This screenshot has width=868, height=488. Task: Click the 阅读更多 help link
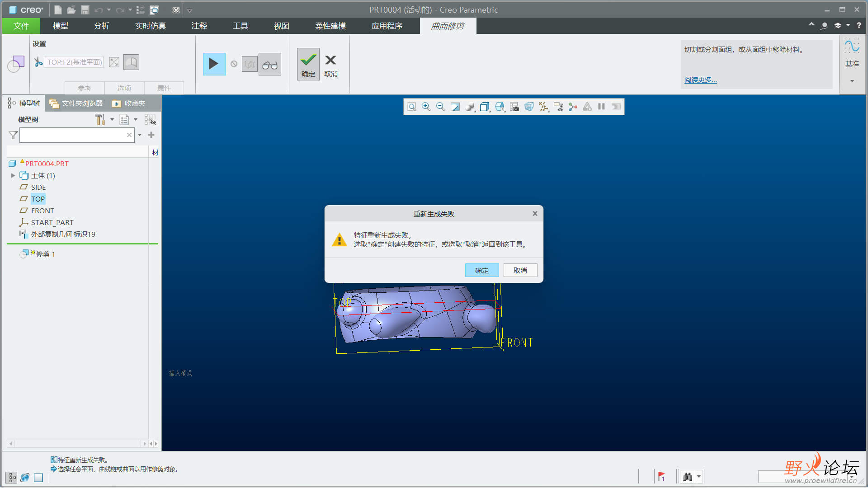(x=700, y=80)
